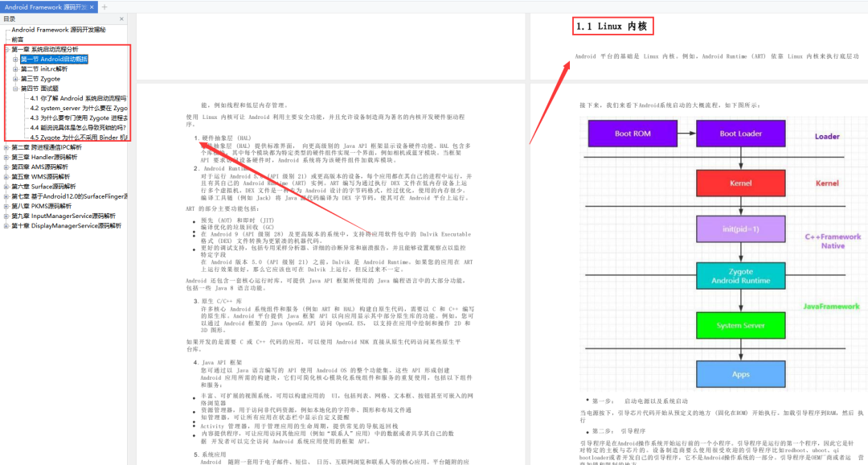Jump to 第二章 跨进程通信IPC解析
Viewport: 868px width, 465px height.
tap(47, 147)
